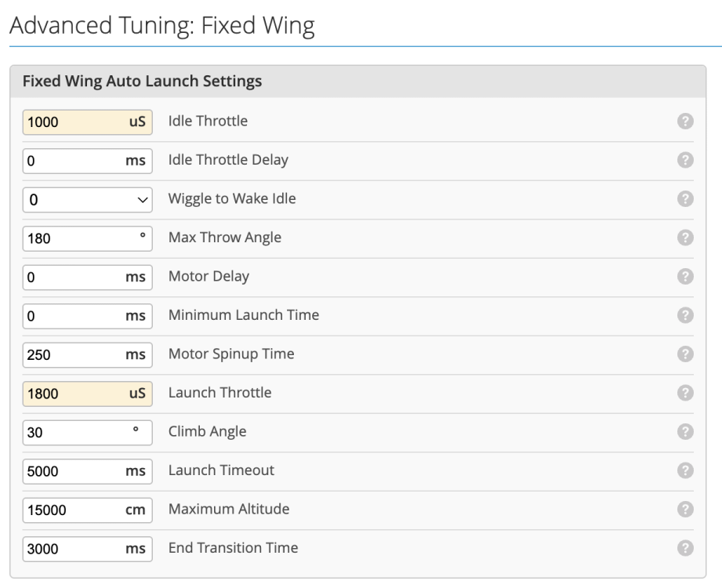Show help for Launch Throttle
The height and width of the screenshot is (588, 722).
[x=684, y=393]
